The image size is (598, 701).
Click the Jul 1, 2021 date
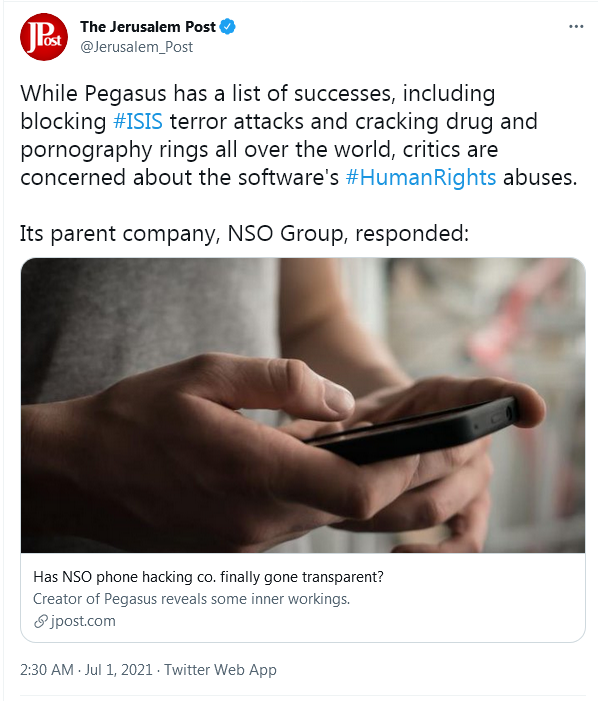(x=119, y=670)
